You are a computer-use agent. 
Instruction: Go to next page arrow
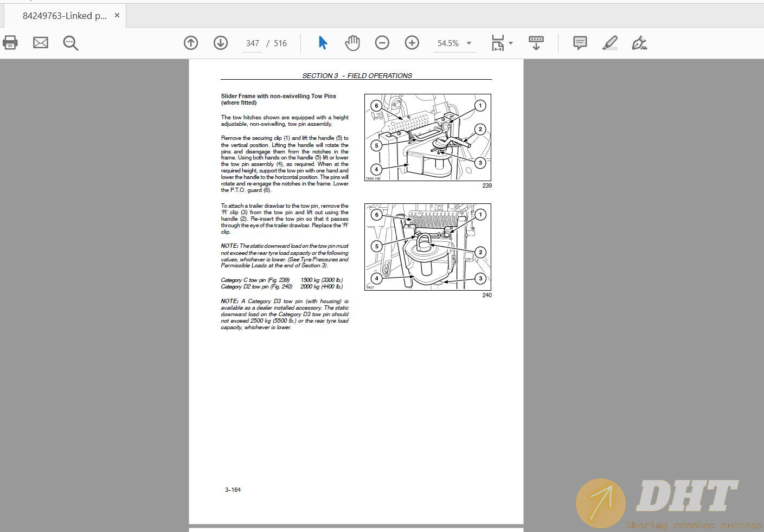click(x=221, y=43)
